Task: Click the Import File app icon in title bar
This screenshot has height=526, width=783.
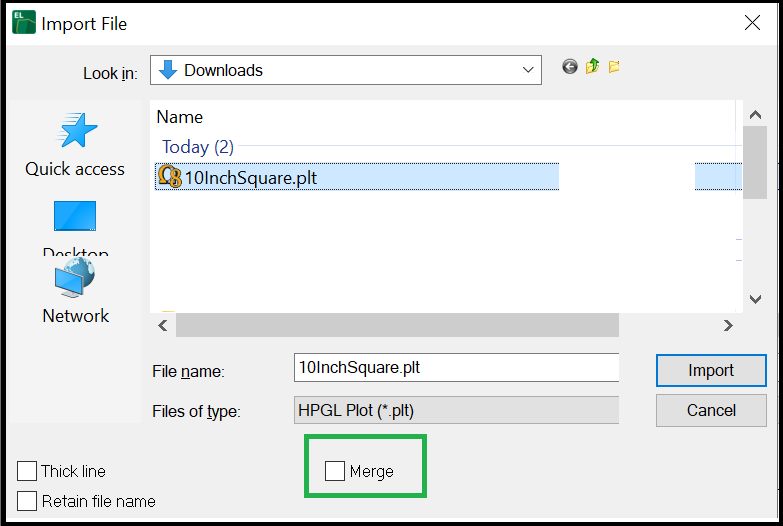Action: (24, 22)
